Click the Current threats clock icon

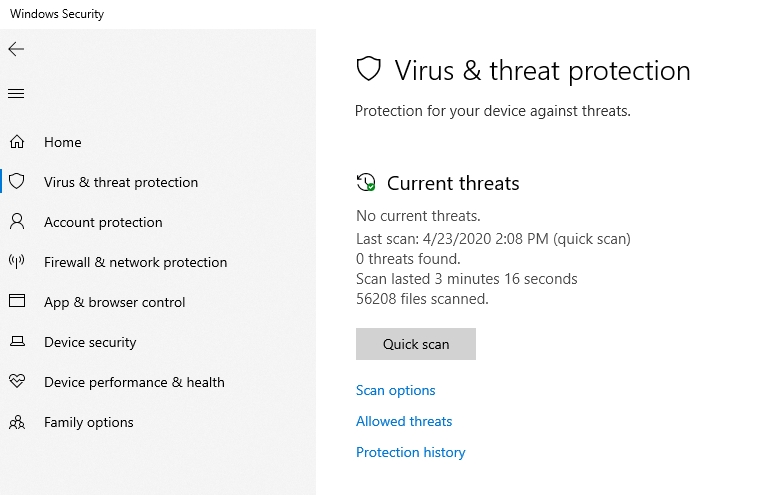click(x=366, y=182)
